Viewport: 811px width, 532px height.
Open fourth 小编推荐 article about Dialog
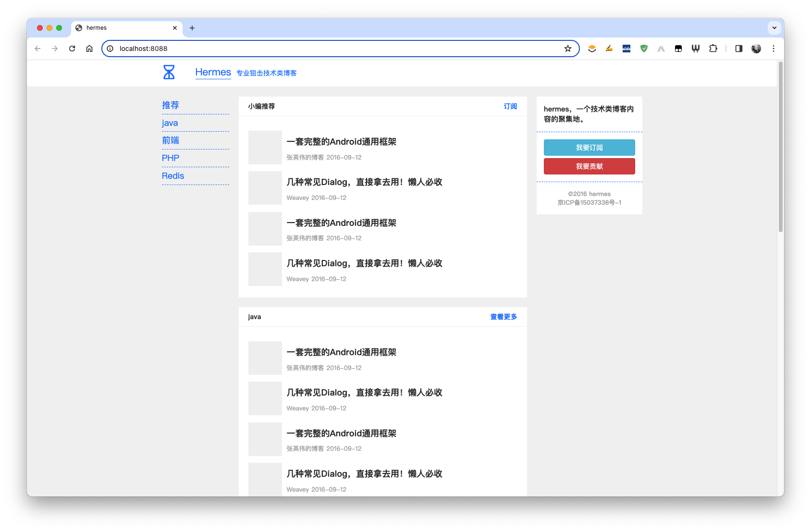[x=365, y=263]
